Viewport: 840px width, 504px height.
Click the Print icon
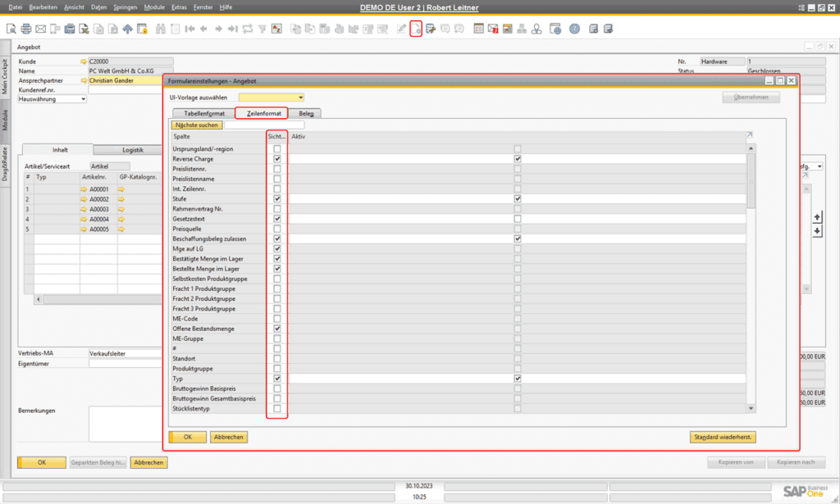pos(25,28)
